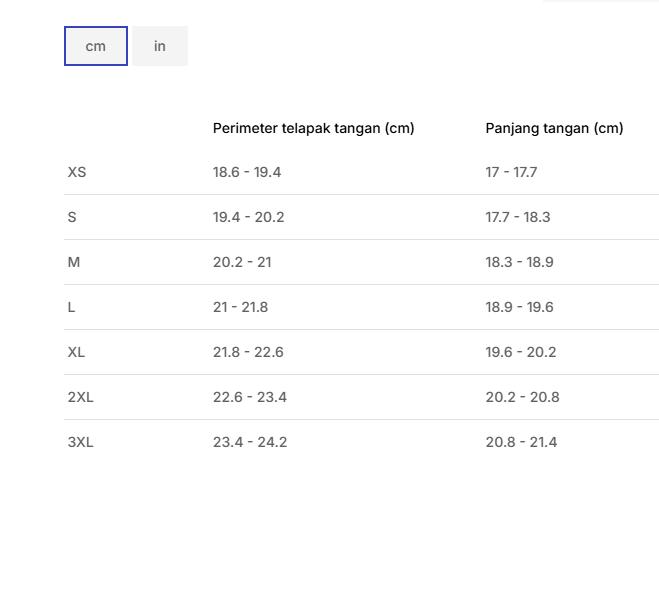Click the Perimeter telapak tangan column header
The width and height of the screenshot is (659, 606).
[x=313, y=128]
